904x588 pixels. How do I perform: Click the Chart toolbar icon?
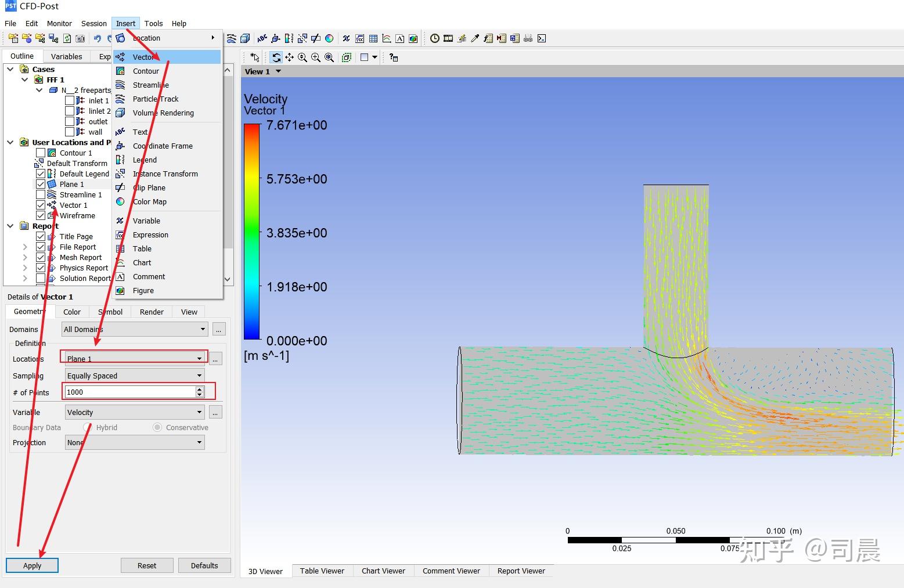387,39
